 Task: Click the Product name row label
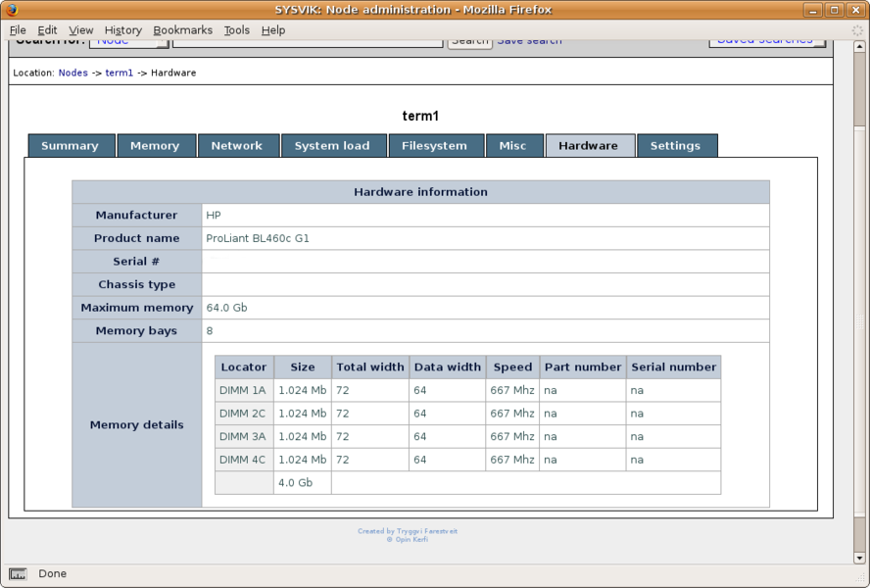[x=136, y=238]
